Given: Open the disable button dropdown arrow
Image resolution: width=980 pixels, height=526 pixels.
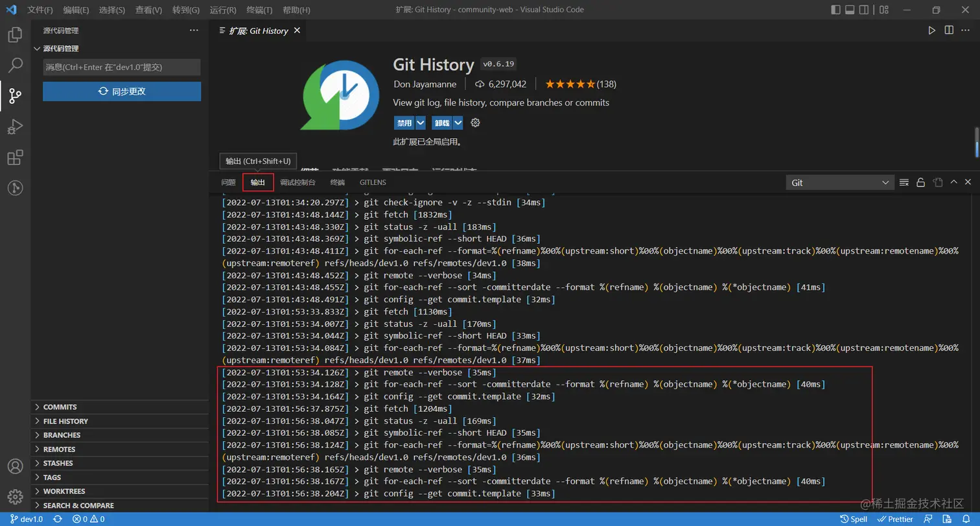Looking at the screenshot, I should click(421, 123).
